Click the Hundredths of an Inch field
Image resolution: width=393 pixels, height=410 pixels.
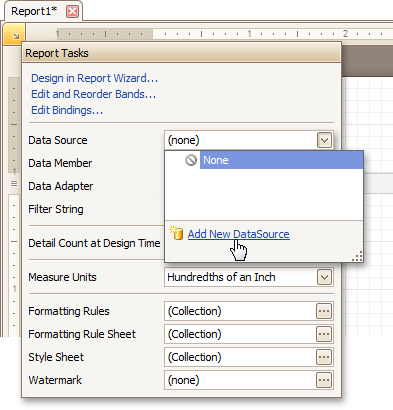pos(249,277)
